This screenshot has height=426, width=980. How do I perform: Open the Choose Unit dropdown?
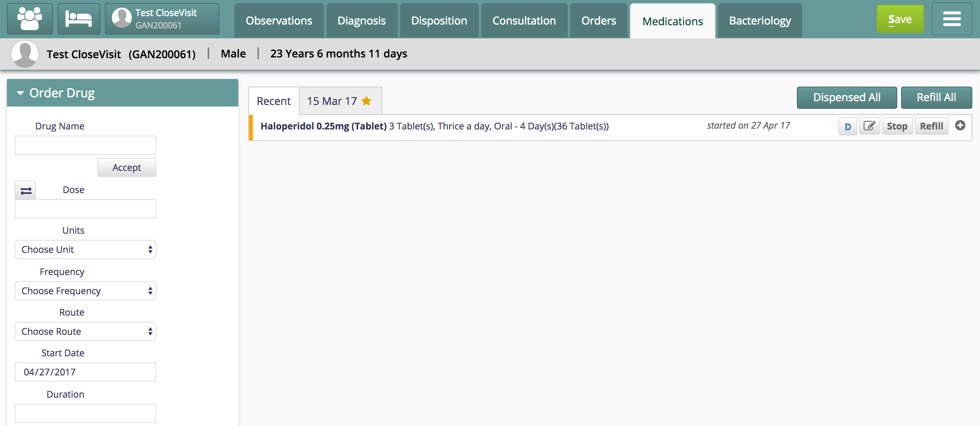(x=85, y=249)
